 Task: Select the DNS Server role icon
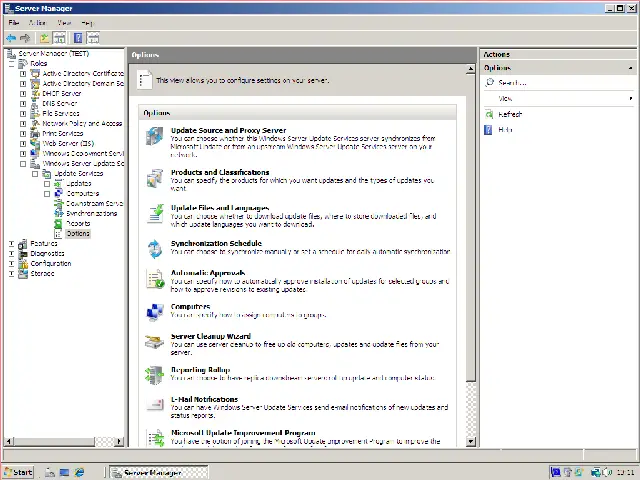[x=35, y=104]
